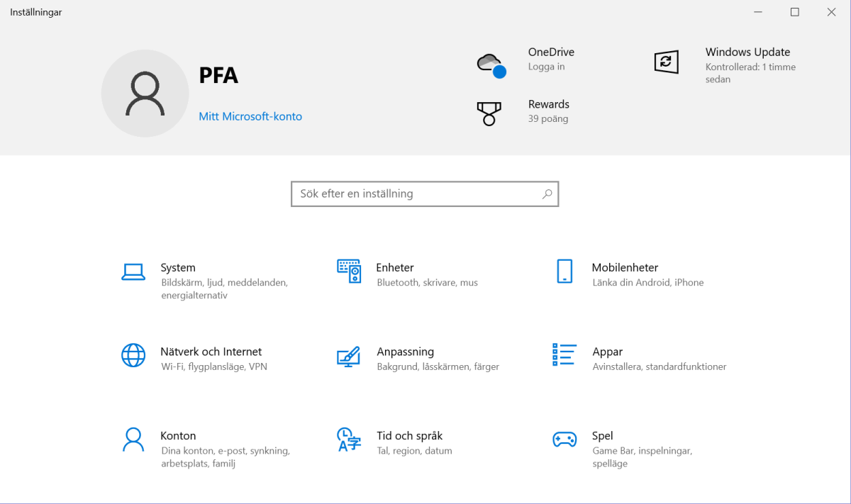Click the Spel game controller icon
This screenshot has height=504, width=851.
(564, 439)
